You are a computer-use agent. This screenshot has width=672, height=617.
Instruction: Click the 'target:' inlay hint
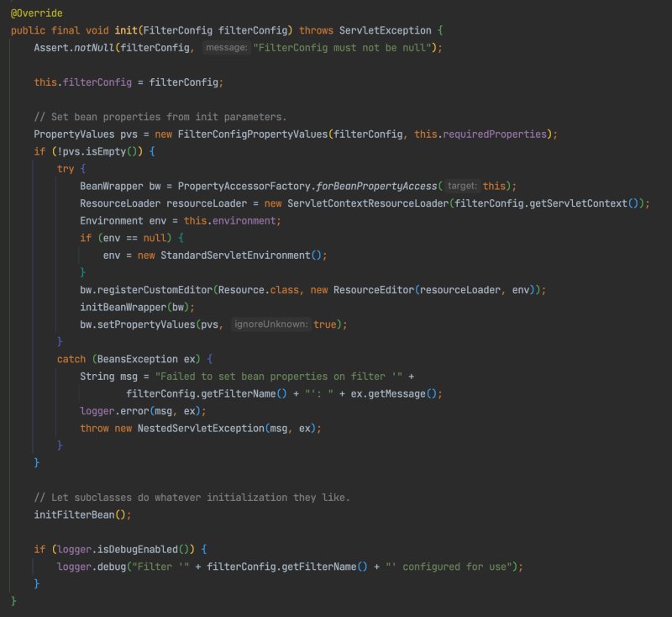click(x=462, y=186)
